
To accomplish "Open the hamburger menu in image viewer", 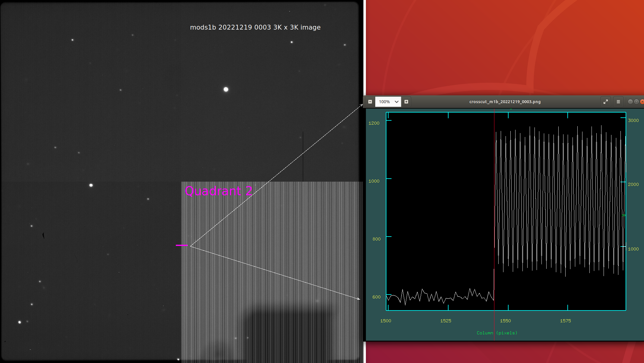I will (618, 102).
